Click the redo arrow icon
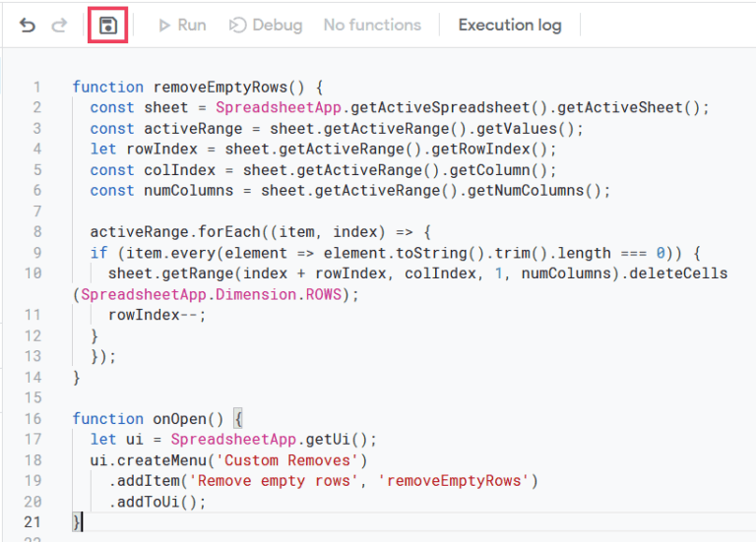 [59, 25]
